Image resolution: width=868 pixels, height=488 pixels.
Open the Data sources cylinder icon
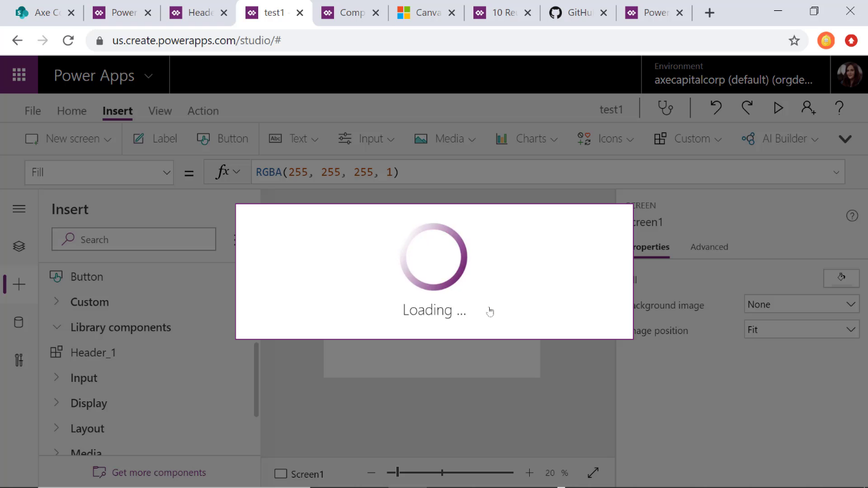[19, 323]
